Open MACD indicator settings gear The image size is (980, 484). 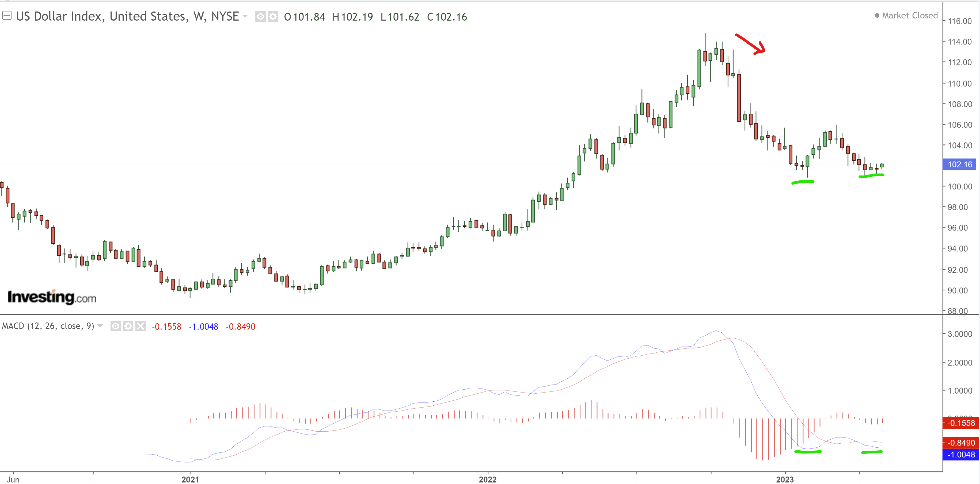click(128, 326)
